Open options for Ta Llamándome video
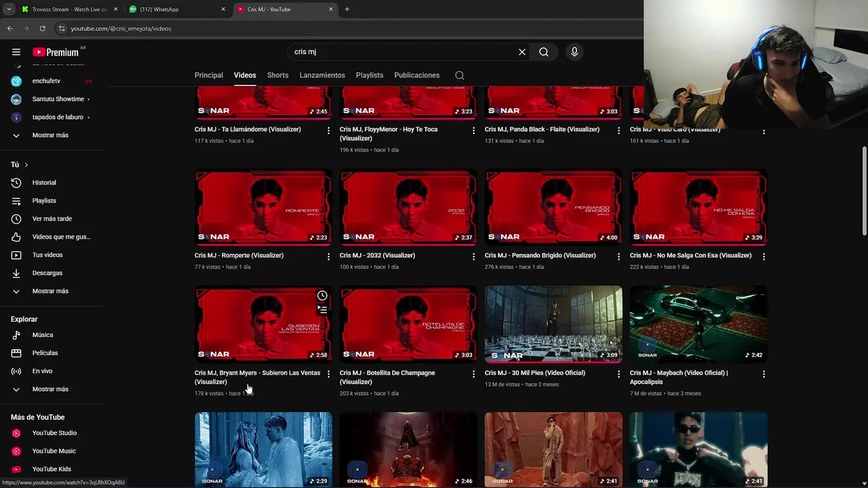This screenshot has width=868, height=488. [328, 130]
